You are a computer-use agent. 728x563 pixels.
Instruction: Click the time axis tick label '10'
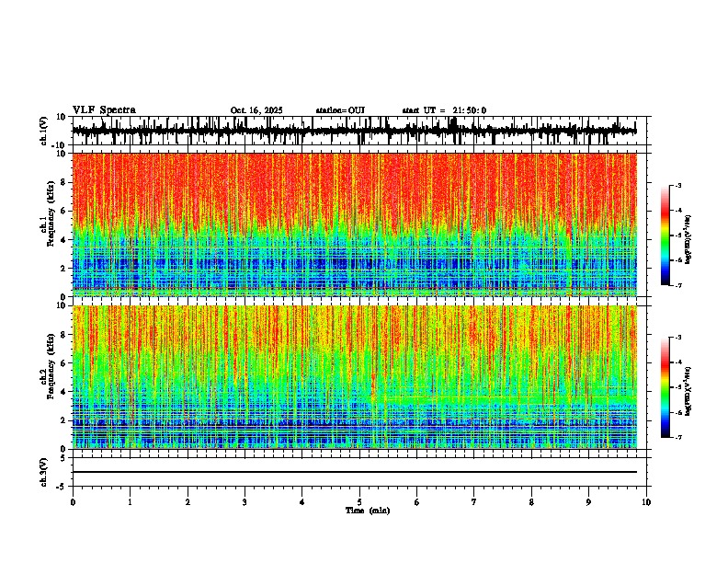click(x=646, y=502)
